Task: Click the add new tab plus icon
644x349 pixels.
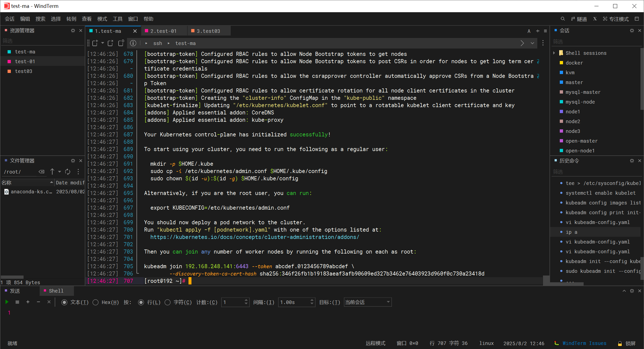Action: (538, 31)
